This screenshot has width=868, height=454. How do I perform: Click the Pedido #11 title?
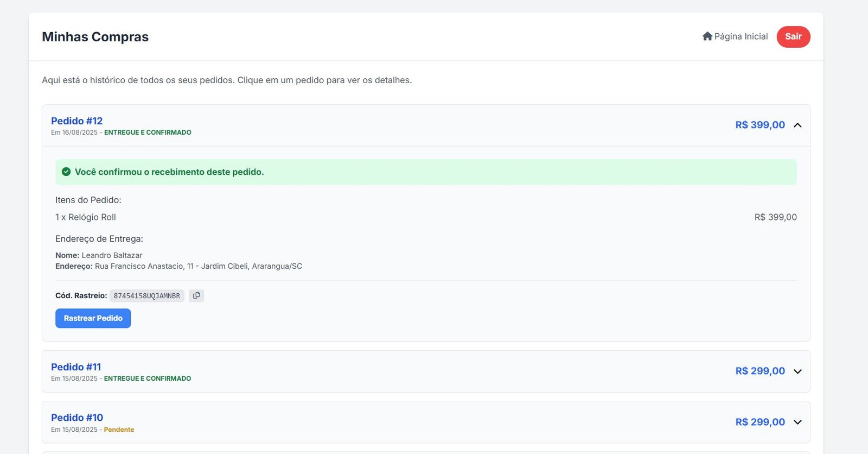pos(76,367)
